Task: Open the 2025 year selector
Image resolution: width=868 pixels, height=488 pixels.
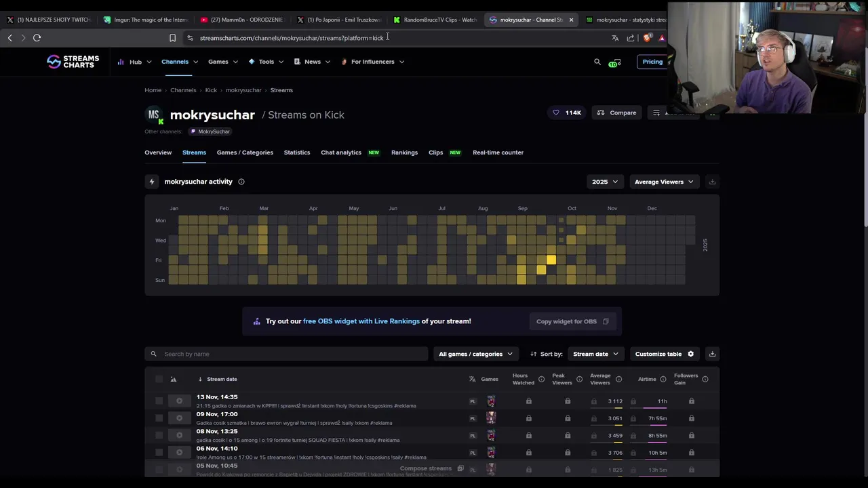Action: coord(605,182)
